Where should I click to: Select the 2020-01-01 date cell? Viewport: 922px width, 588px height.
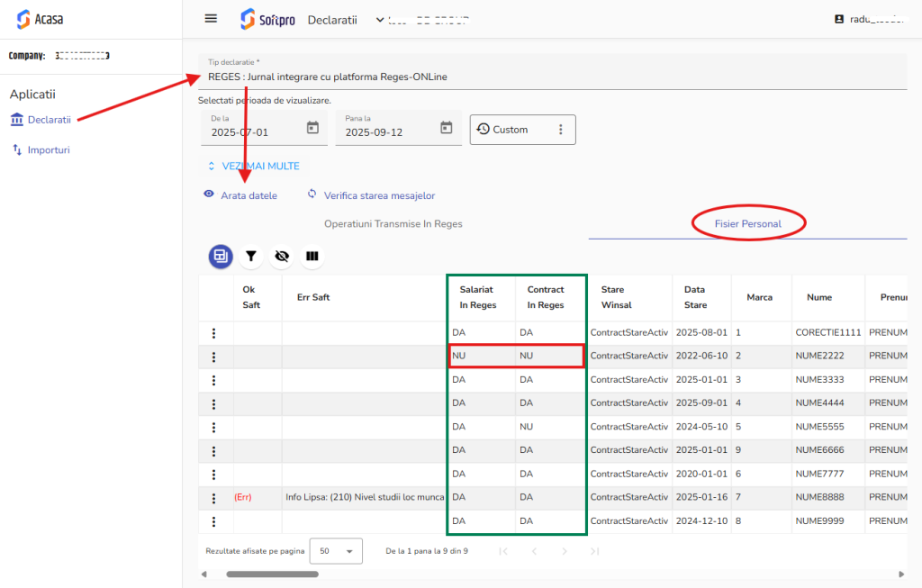[701, 474]
